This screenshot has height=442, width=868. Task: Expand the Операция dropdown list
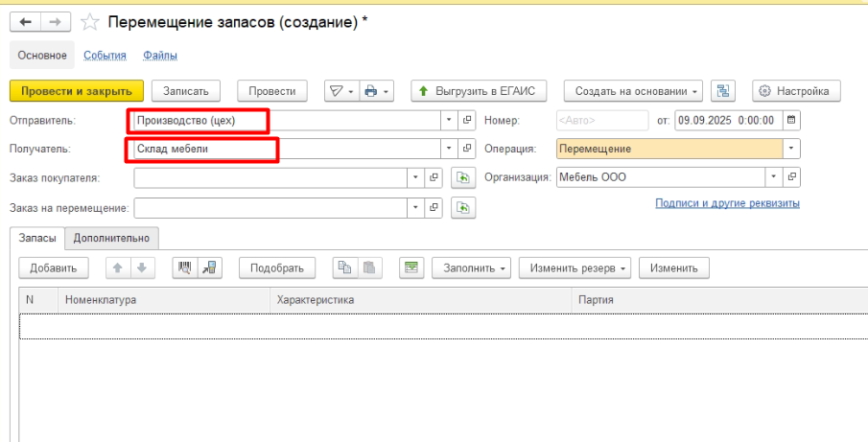tap(791, 149)
